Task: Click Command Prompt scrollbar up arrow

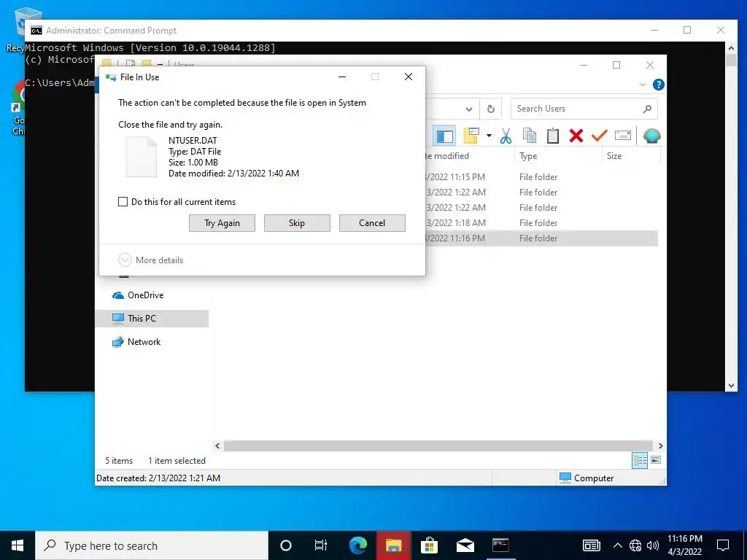Action: (x=731, y=47)
